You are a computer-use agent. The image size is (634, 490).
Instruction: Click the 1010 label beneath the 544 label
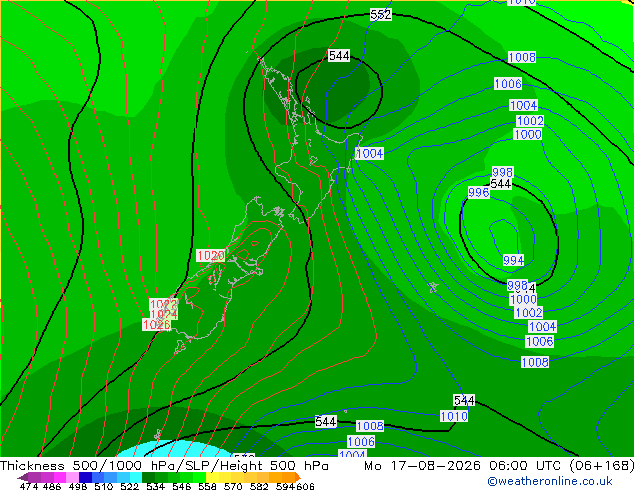[454, 416]
